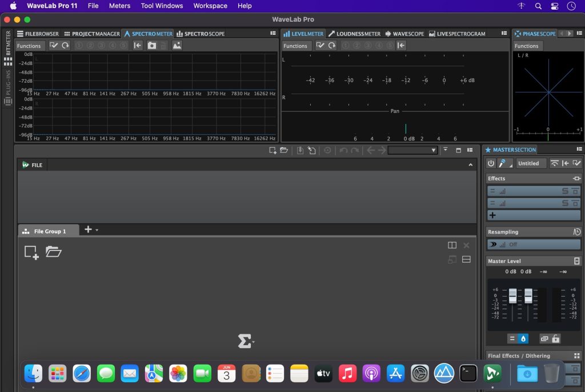Click the Untitled preset button in Master Section
Image resolution: width=585 pixels, height=392 pixels.
(x=531, y=163)
